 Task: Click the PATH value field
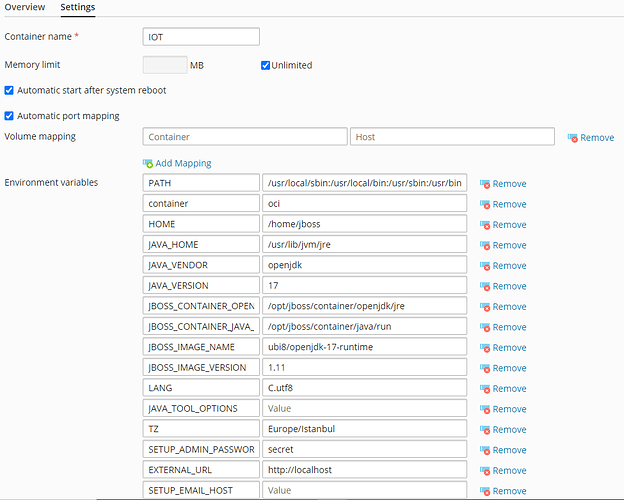click(365, 183)
